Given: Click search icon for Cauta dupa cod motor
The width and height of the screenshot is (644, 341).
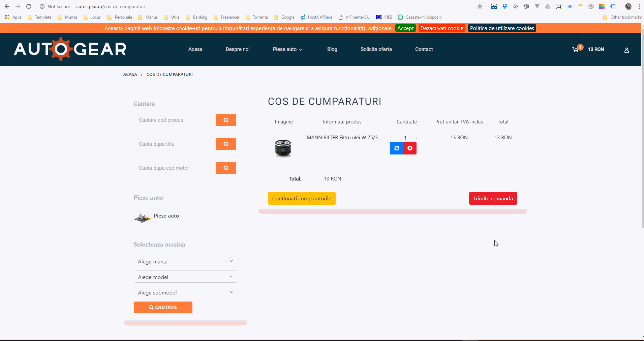Looking at the screenshot, I should point(226,168).
